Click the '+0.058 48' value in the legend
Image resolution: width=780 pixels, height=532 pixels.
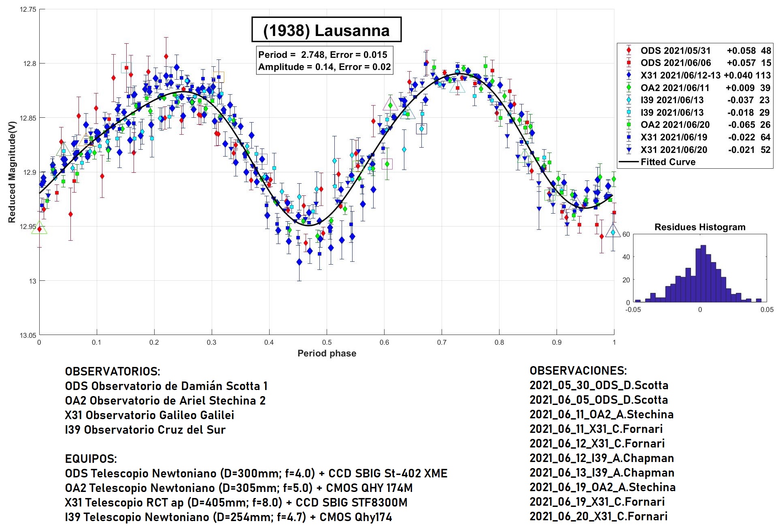(749, 51)
